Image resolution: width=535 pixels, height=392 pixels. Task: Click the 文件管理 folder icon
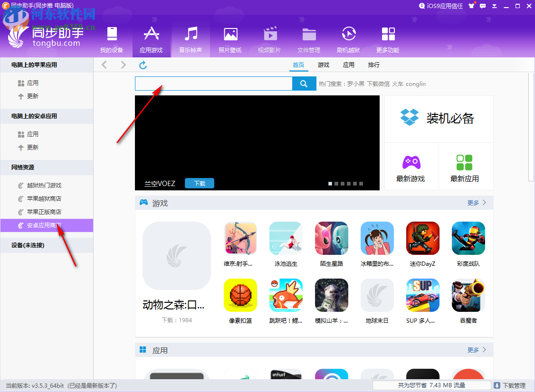point(309,34)
